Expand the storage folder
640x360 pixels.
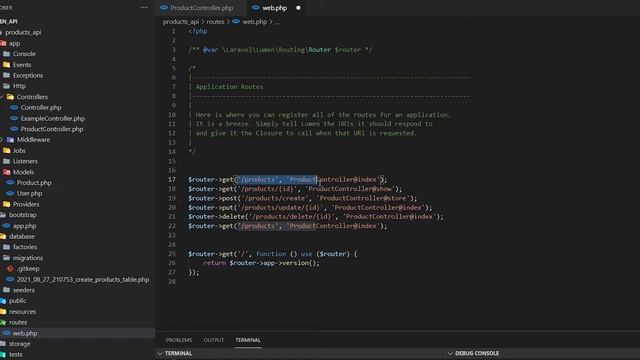click(x=19, y=344)
